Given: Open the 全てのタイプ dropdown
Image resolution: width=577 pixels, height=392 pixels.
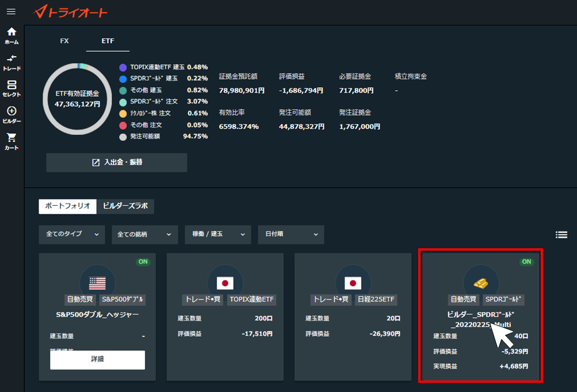Looking at the screenshot, I should [72, 235].
